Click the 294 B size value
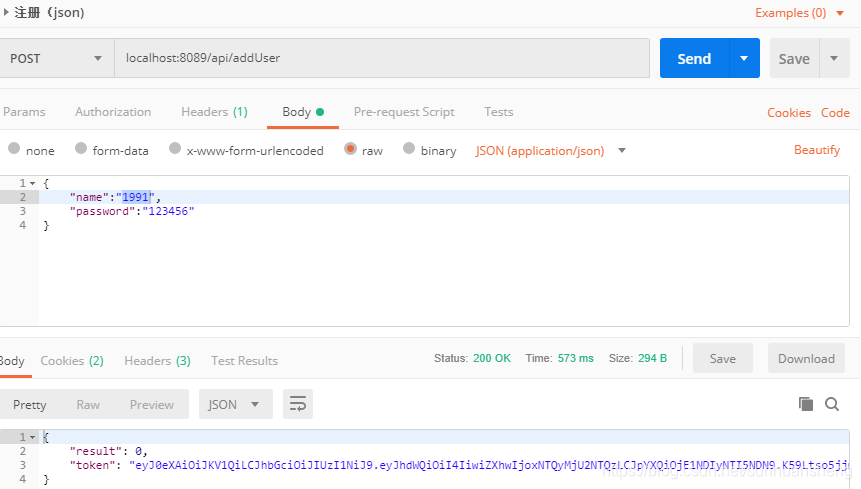The width and height of the screenshot is (861, 489). 652,358
